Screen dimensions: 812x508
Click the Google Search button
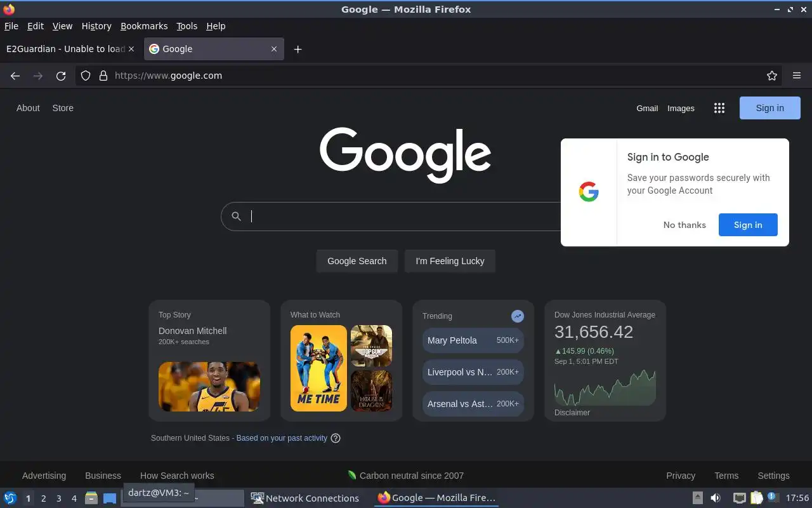[x=357, y=261]
